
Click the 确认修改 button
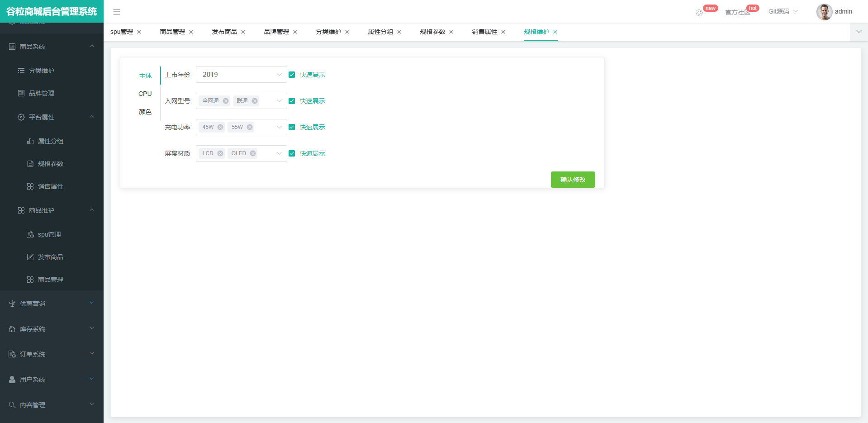(573, 180)
